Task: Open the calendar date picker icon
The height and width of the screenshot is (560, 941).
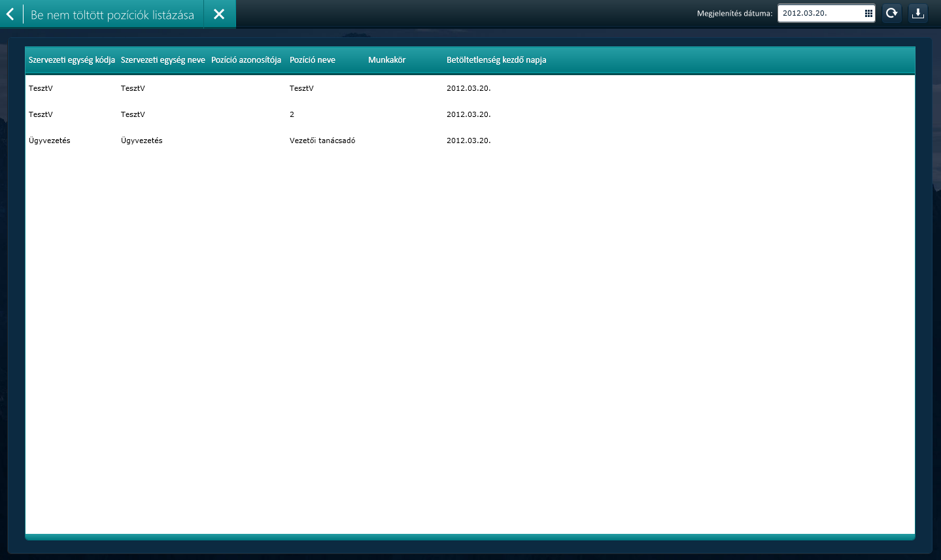Action: click(868, 13)
